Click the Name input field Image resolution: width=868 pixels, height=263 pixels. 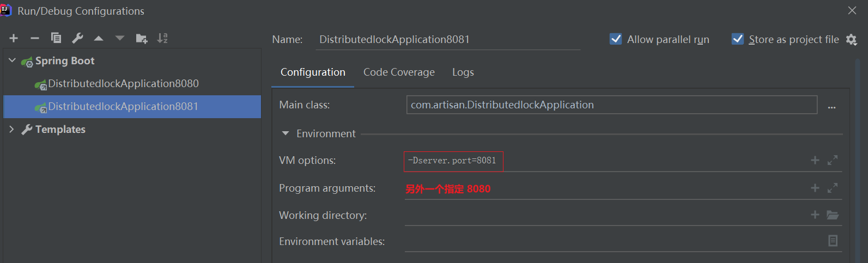448,40
